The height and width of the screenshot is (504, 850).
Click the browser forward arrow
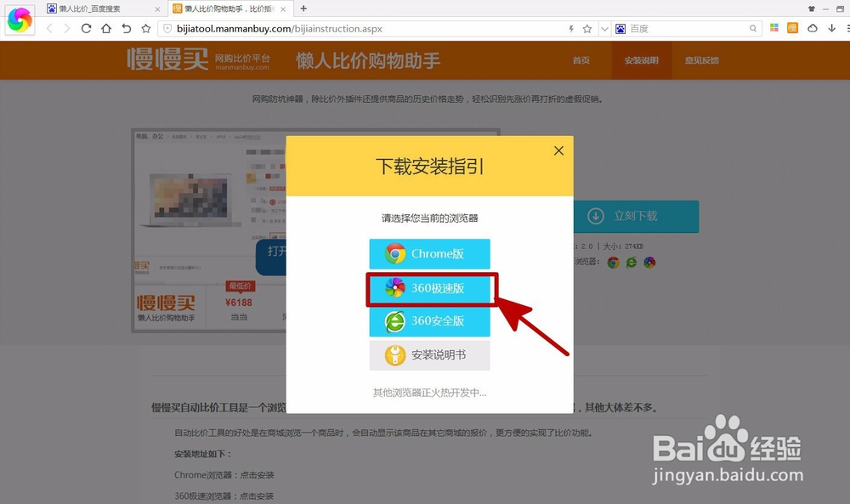point(66,29)
